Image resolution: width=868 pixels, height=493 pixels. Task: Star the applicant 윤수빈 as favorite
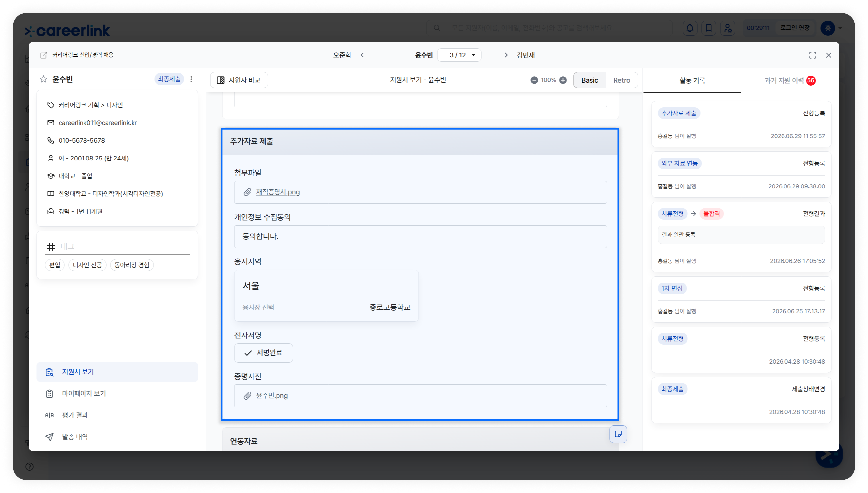(x=44, y=79)
